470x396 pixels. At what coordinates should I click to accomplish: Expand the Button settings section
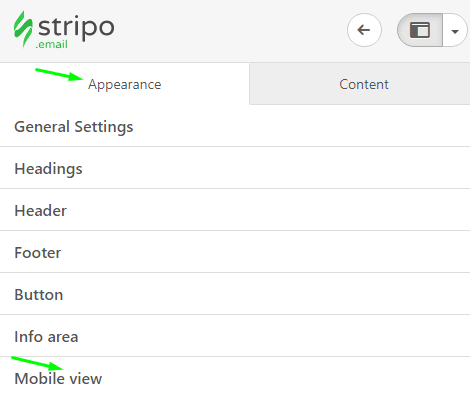click(x=235, y=294)
